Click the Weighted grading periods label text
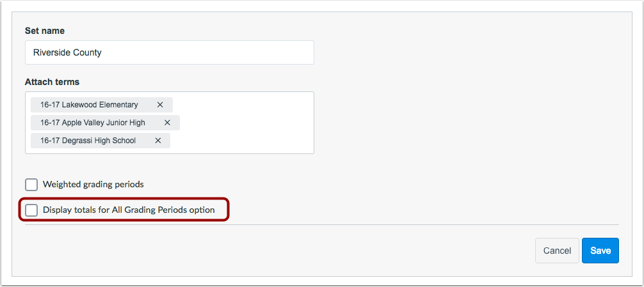Screen dimensions: 644x287 coord(93,185)
